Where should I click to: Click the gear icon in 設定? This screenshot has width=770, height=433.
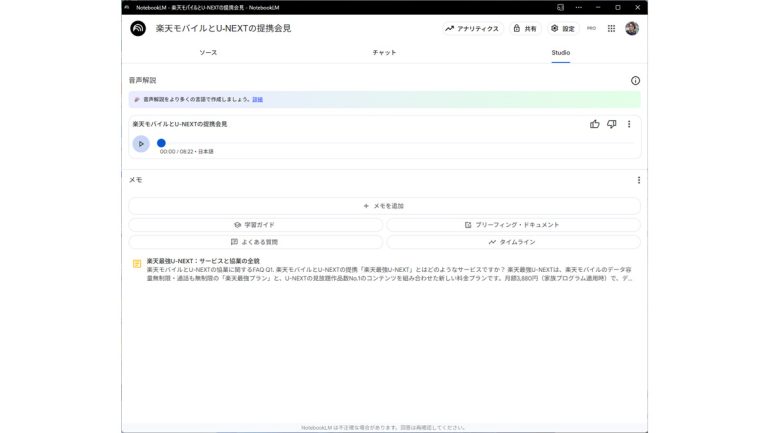[x=554, y=28]
